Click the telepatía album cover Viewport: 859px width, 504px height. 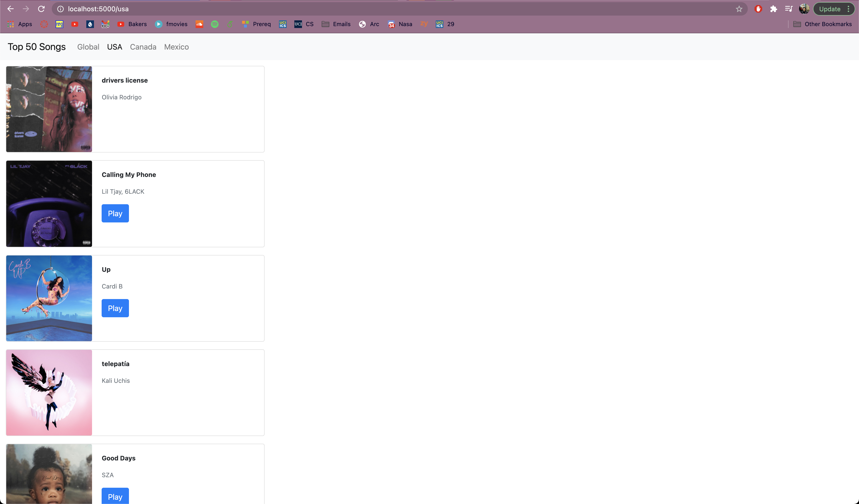click(49, 392)
